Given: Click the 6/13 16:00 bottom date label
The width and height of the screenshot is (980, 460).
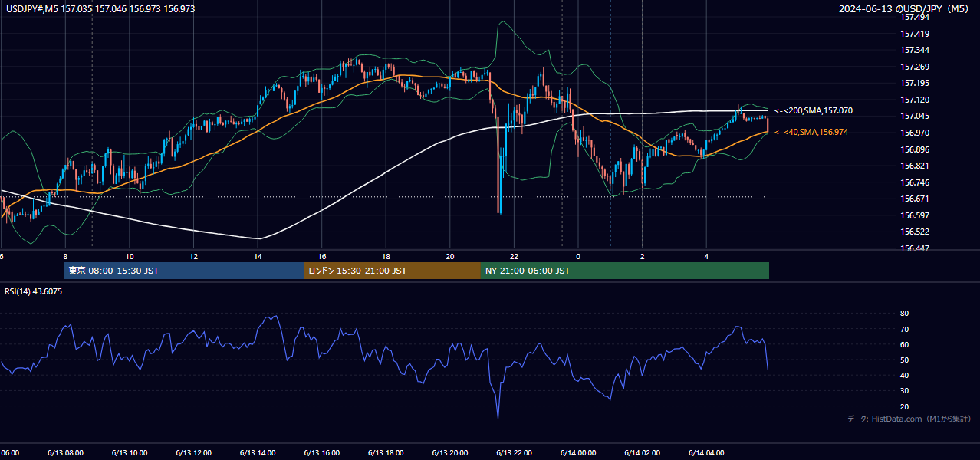Looking at the screenshot, I should [321, 453].
